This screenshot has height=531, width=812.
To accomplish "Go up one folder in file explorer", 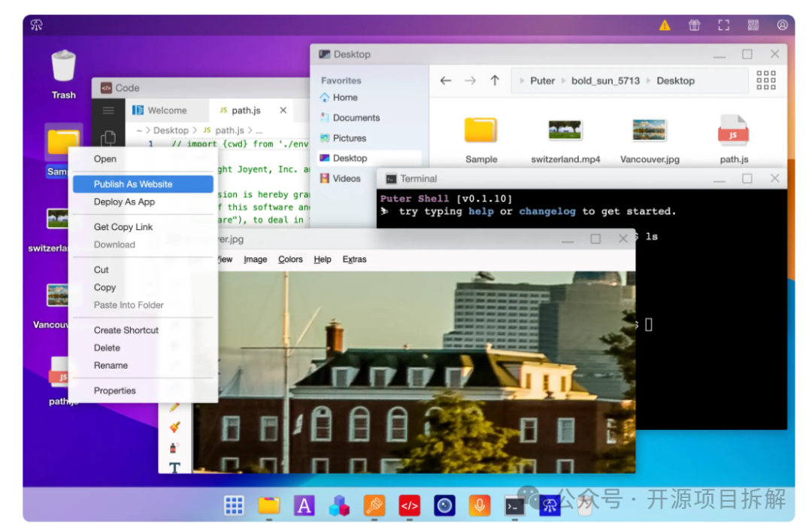I will [x=494, y=80].
